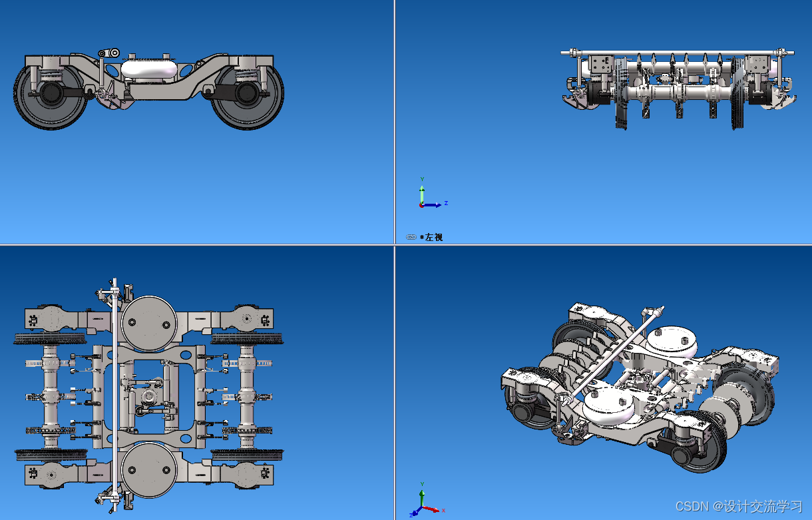Viewport: 812px width, 520px height.
Task: Toggle the link views chain icon
Action: [x=411, y=237]
